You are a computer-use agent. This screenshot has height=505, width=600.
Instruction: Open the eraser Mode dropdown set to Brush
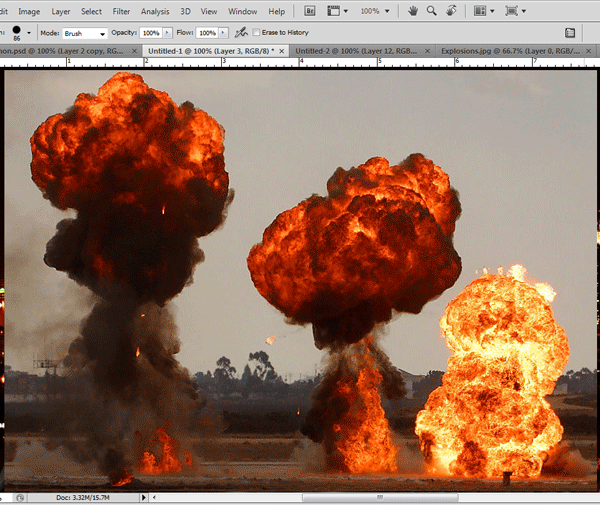click(x=85, y=33)
